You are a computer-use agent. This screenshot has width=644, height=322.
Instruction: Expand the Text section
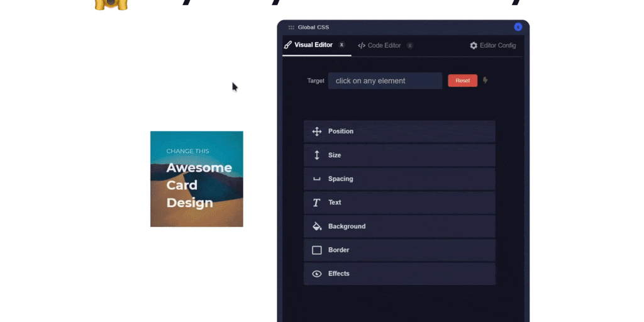(399, 203)
